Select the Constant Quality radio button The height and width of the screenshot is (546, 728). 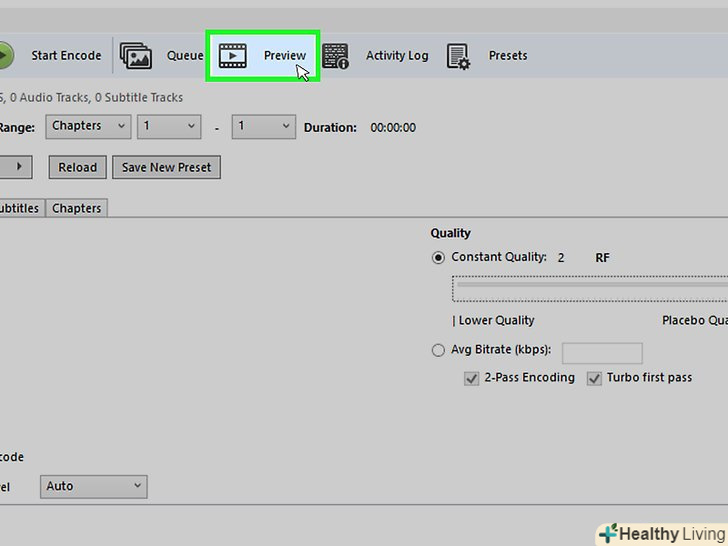pos(438,257)
